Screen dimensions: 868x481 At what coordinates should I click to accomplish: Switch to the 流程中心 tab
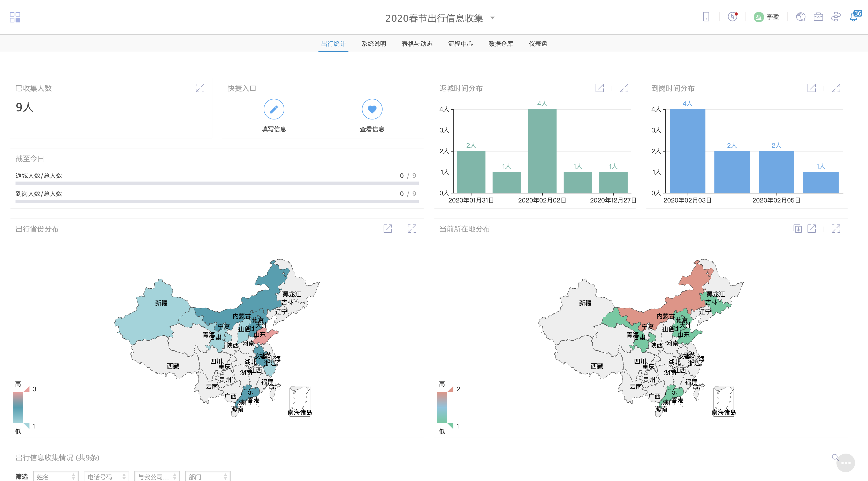click(460, 44)
